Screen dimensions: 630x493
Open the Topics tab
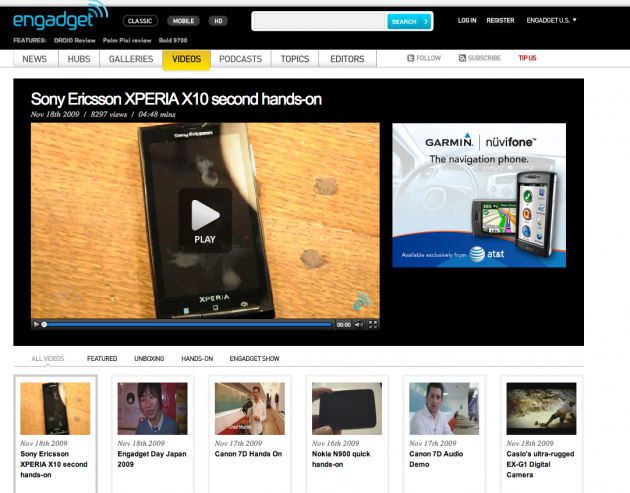point(295,59)
